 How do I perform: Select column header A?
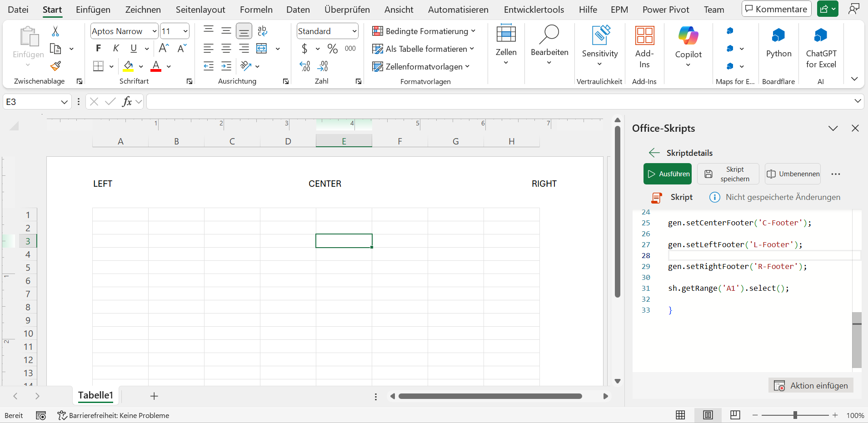tap(120, 141)
